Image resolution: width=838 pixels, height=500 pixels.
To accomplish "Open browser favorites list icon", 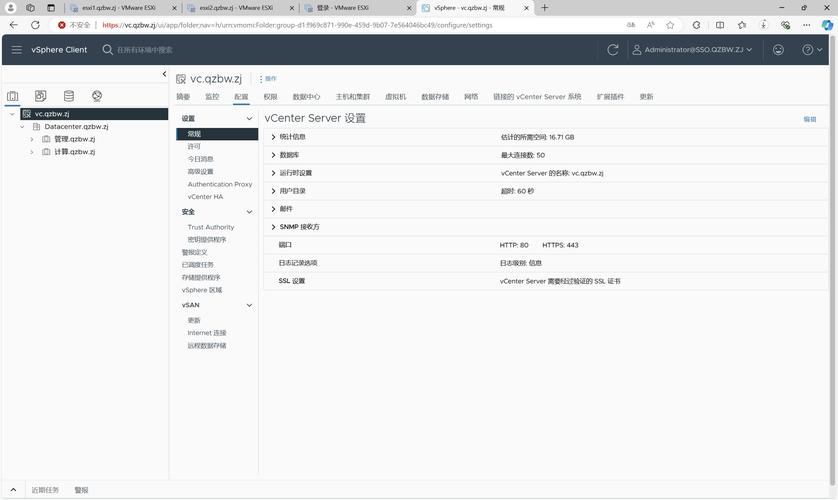I will point(742,25).
